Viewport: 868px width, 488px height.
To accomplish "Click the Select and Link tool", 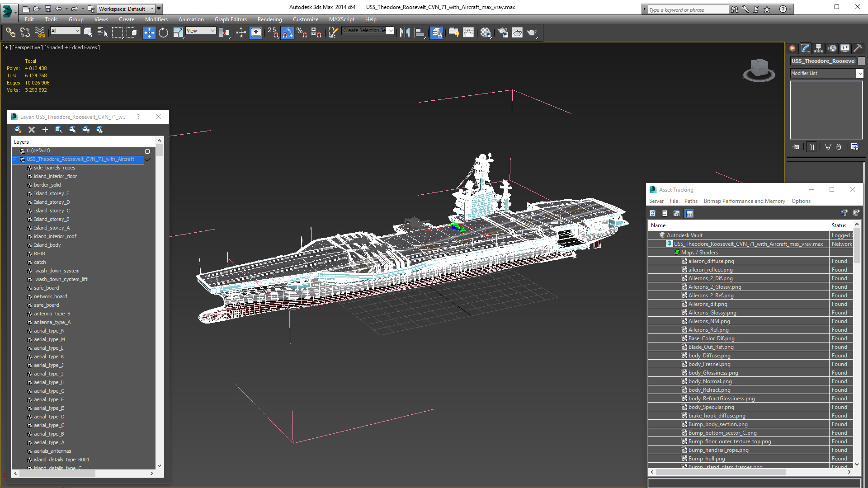I will (x=10, y=33).
